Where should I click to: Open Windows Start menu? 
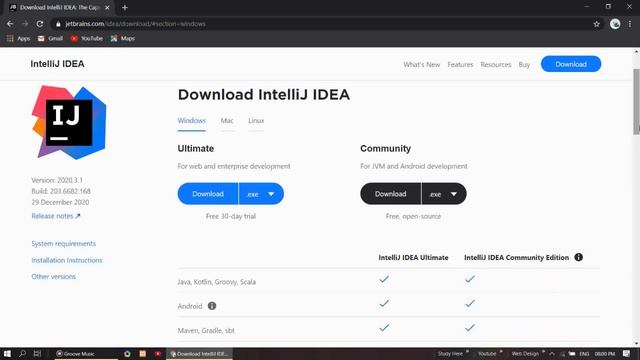[x=7, y=353]
